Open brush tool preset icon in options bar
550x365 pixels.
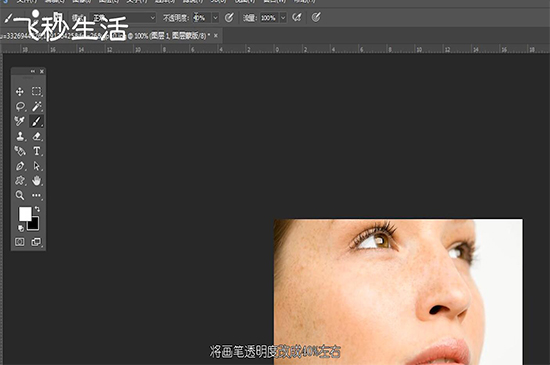tap(8, 18)
